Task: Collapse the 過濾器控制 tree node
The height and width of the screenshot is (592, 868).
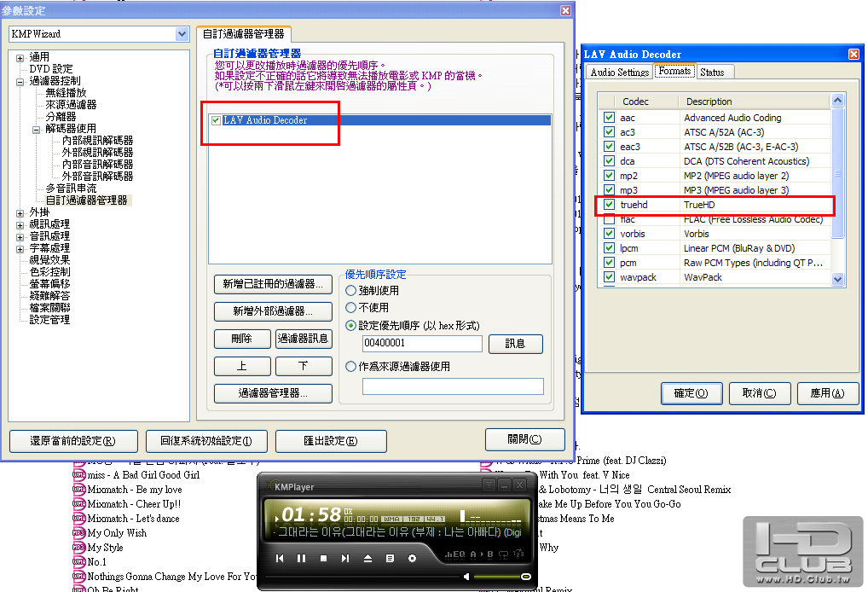Action: (x=20, y=81)
